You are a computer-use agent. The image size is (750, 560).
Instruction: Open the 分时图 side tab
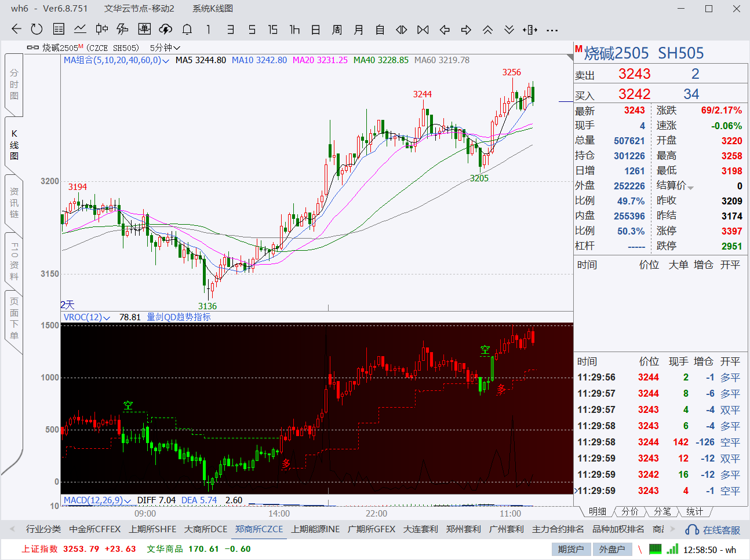click(x=14, y=84)
